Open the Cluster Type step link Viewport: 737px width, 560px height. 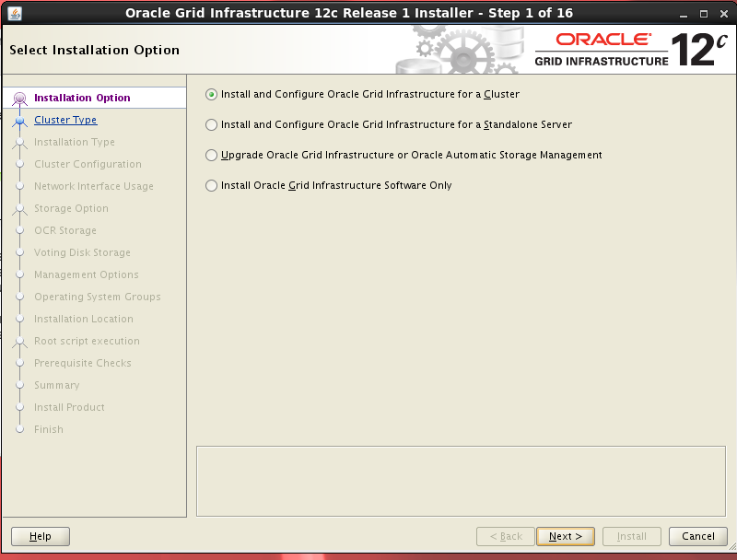[65, 120]
